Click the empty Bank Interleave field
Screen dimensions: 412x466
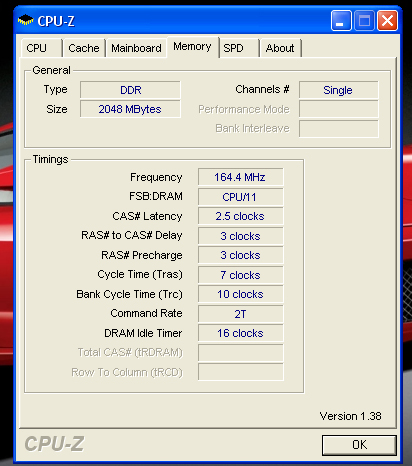tap(339, 129)
